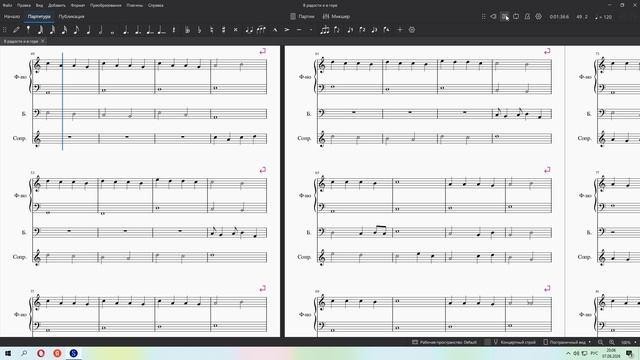
Task: Toggle the metronome
Action: point(527,16)
